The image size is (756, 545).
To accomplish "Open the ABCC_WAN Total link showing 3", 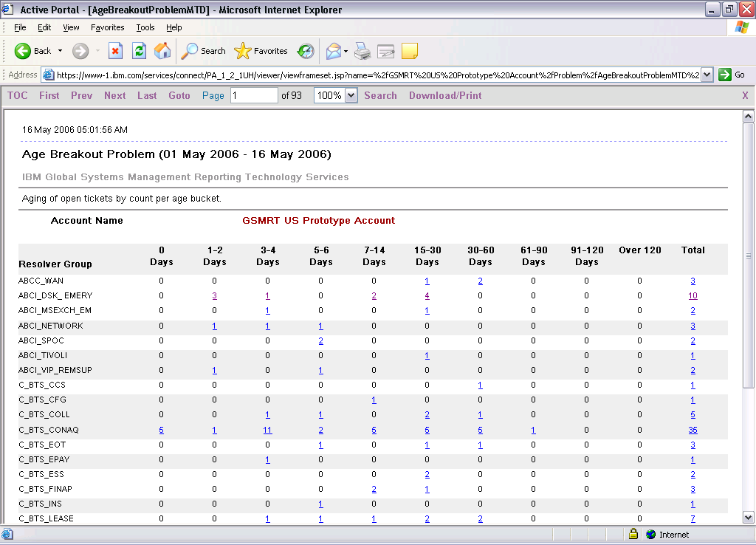I will [693, 281].
